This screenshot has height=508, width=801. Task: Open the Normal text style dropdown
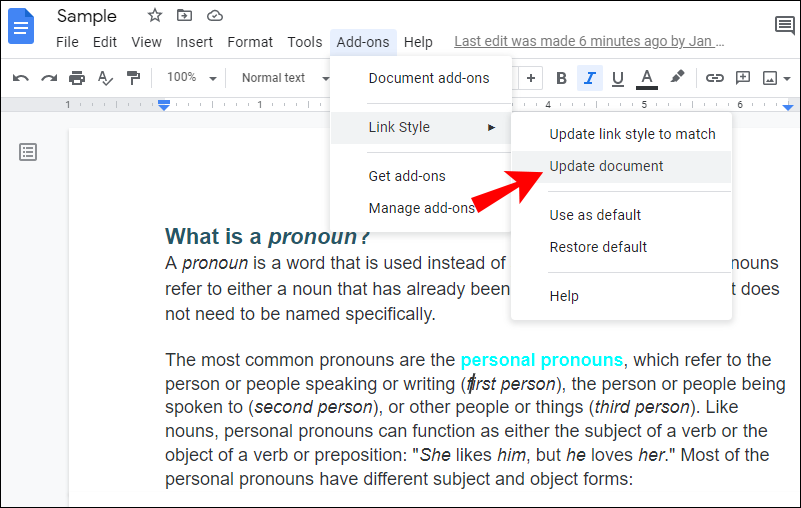pyautogui.click(x=285, y=78)
